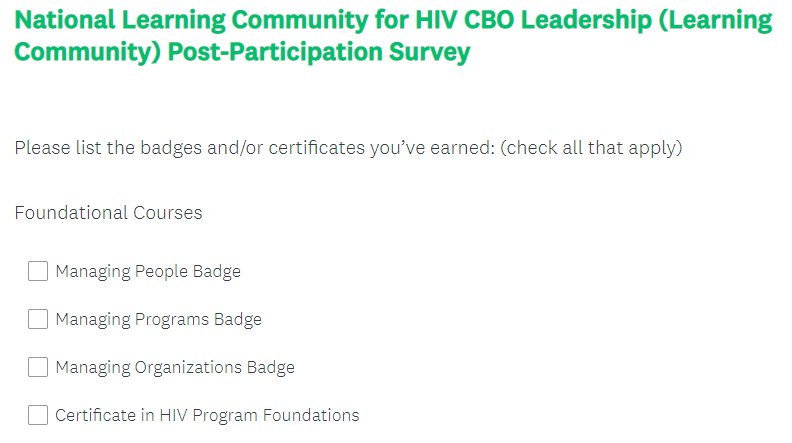
Task: Check the Managing People Badge checkbox
Action: tap(38, 271)
